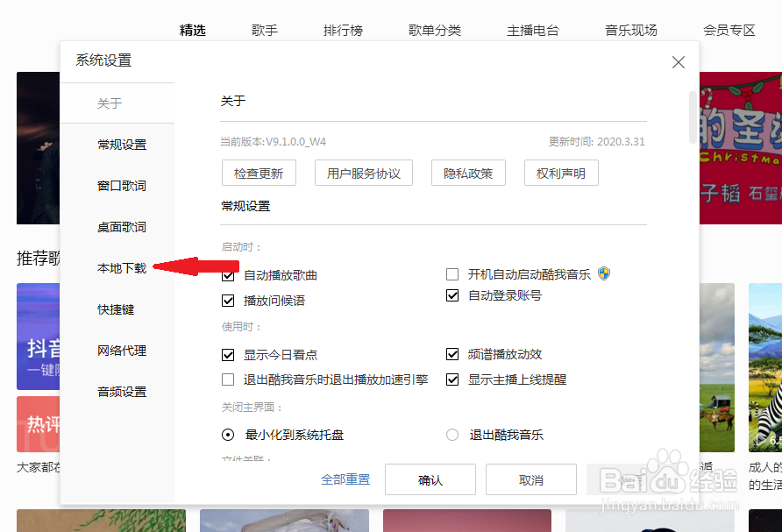Screen dimensions: 782x532
Task: Click the shield icon beside 开机自动启动酷我音乐
Action: 604,273
